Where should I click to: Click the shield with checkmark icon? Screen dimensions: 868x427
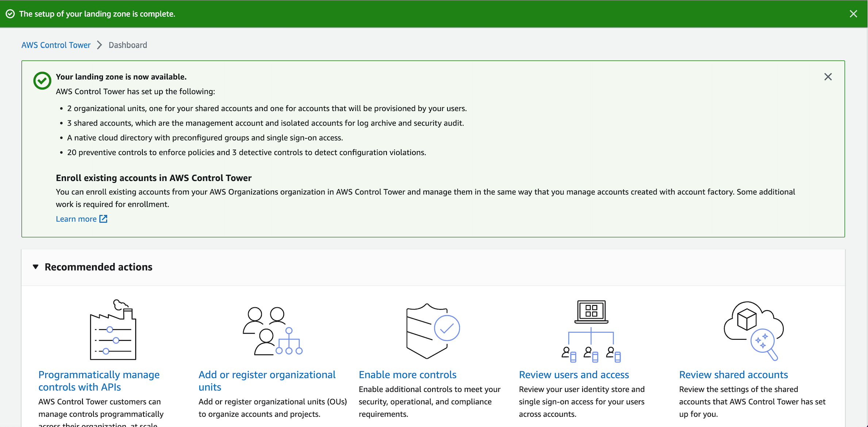click(x=433, y=331)
